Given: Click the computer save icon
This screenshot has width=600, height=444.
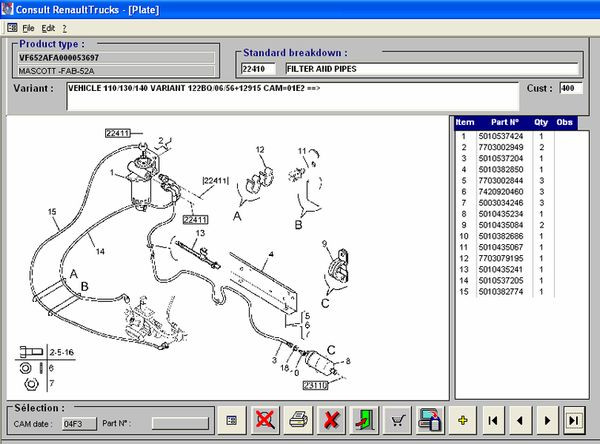Looking at the screenshot, I should (x=430, y=420).
